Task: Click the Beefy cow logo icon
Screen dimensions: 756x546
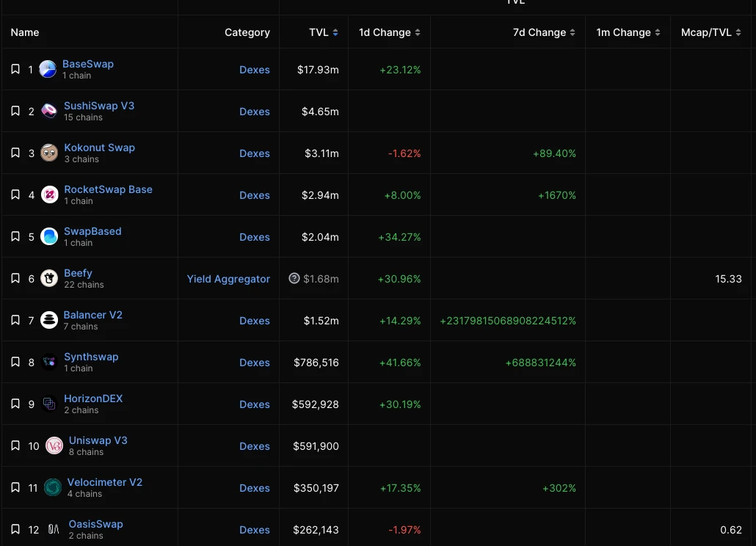Action: [49, 279]
